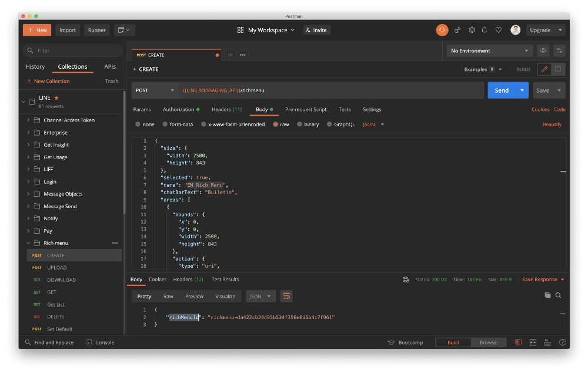Toggle response line wrap icon

[286, 296]
